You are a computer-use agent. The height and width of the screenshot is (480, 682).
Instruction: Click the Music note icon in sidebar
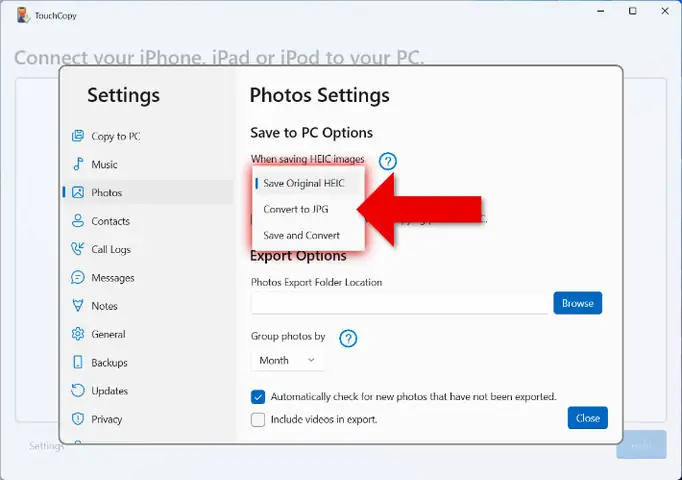[x=77, y=164]
